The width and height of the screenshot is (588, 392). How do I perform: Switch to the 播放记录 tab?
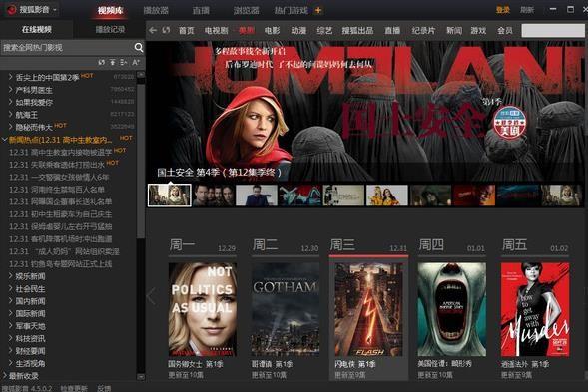(x=110, y=29)
